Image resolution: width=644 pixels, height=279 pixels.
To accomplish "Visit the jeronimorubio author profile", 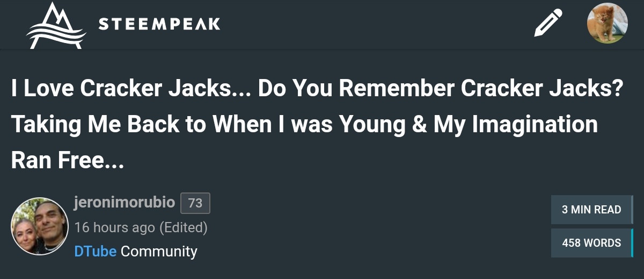I will click(x=125, y=203).
